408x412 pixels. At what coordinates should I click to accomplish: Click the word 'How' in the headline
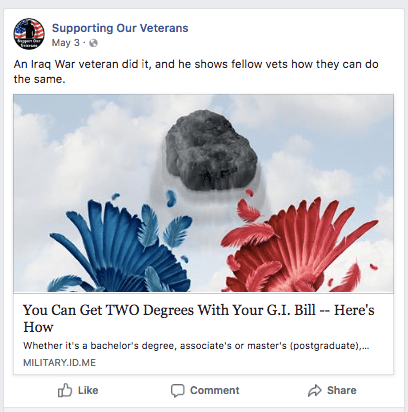point(38,327)
